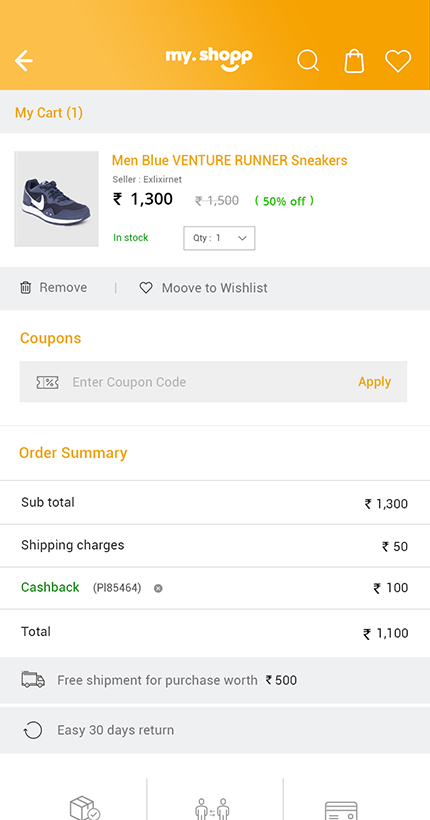Image resolution: width=430 pixels, height=820 pixels.
Task: Click the card payment icon at the bottom
Action: coord(341,811)
